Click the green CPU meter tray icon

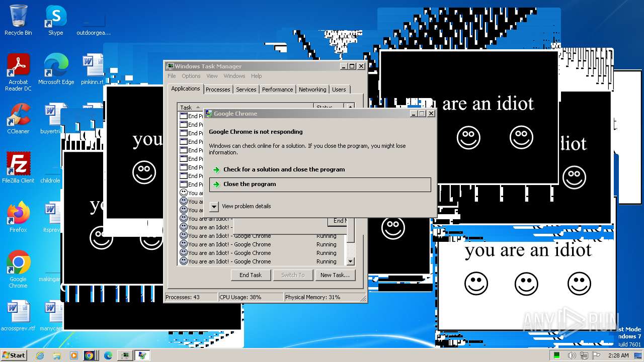pos(557,355)
